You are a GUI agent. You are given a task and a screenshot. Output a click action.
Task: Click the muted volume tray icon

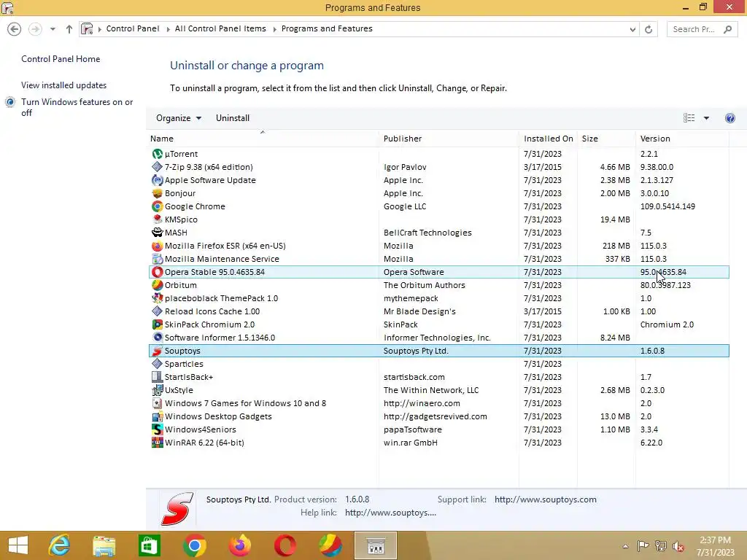click(678, 546)
